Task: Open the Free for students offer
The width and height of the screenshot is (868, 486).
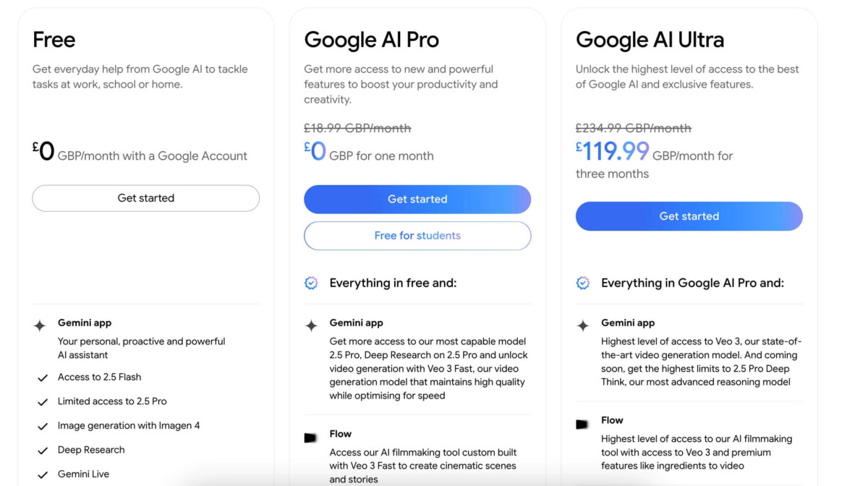Action: coord(417,236)
